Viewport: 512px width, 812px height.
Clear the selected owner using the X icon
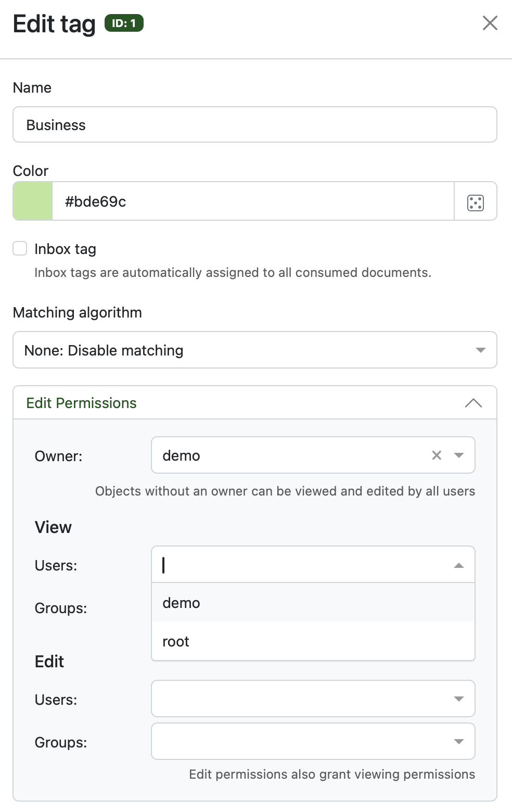tap(436, 455)
